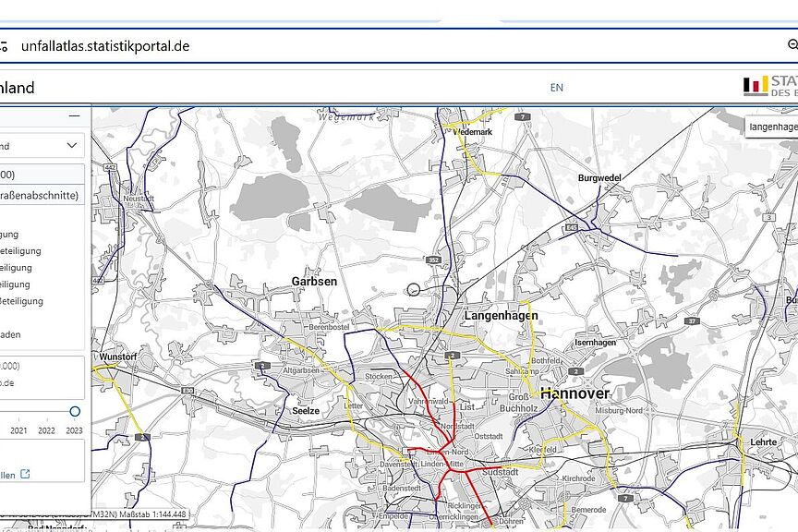Collapse the left panel with the minus icon
Viewport: 798px width, 532px height.
(74, 115)
